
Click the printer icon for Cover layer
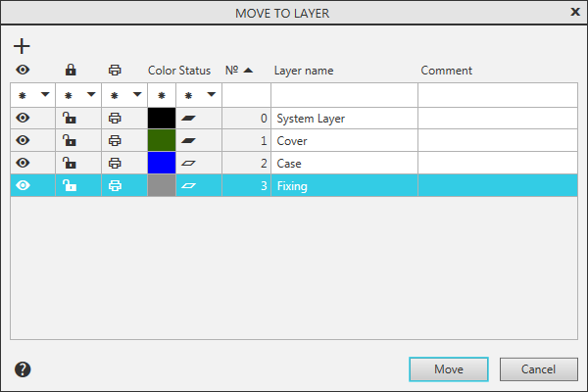tap(115, 140)
